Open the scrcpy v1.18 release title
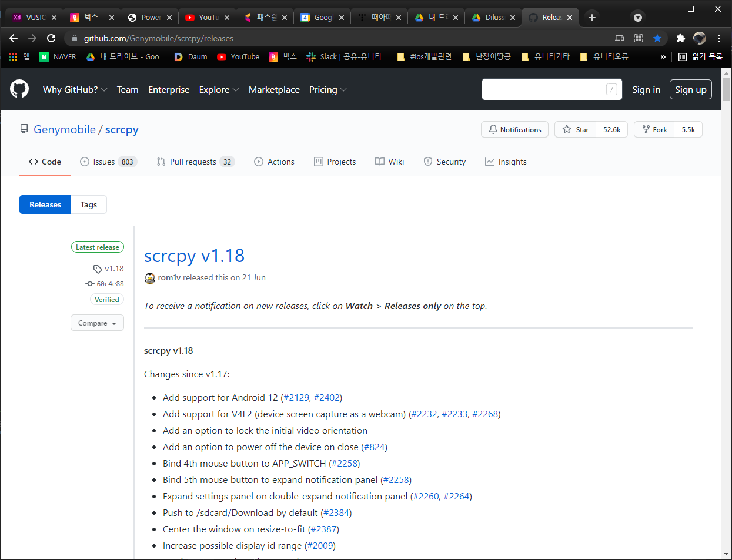The image size is (732, 560). pos(194,256)
